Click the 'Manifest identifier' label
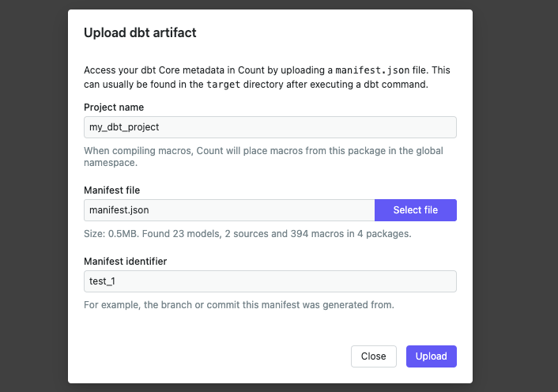Image resolution: width=558 pixels, height=392 pixels. pos(125,262)
